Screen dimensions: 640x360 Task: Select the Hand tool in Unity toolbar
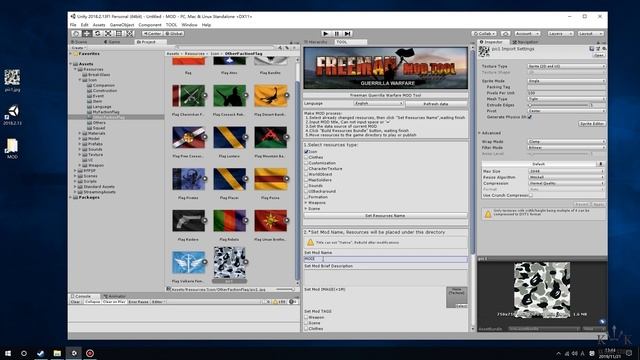click(x=76, y=33)
